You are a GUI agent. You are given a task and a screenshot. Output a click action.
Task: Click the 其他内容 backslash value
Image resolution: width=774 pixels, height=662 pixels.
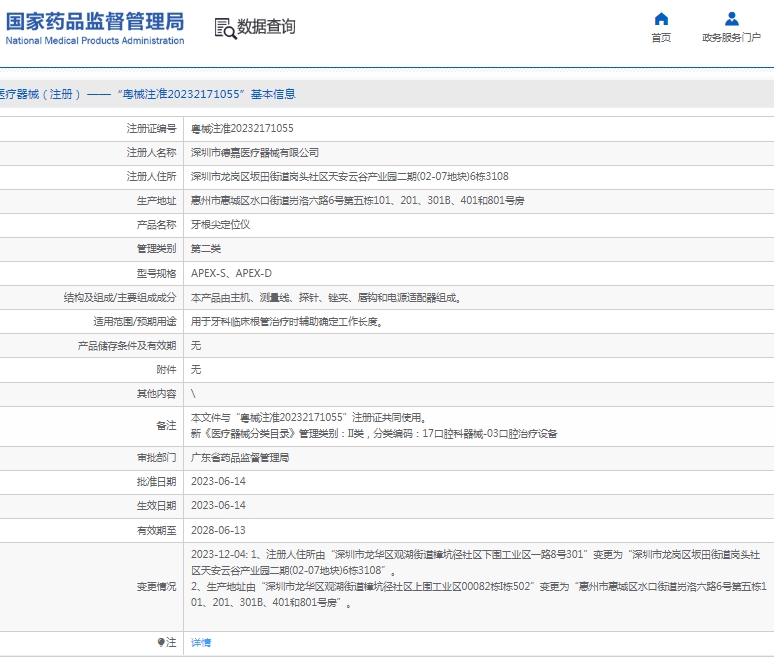point(193,393)
